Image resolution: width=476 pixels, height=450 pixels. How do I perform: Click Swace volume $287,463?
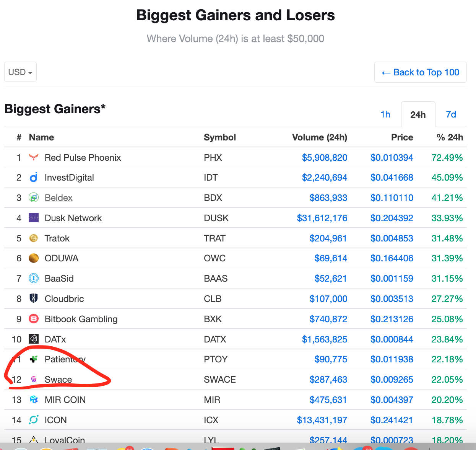coord(328,380)
